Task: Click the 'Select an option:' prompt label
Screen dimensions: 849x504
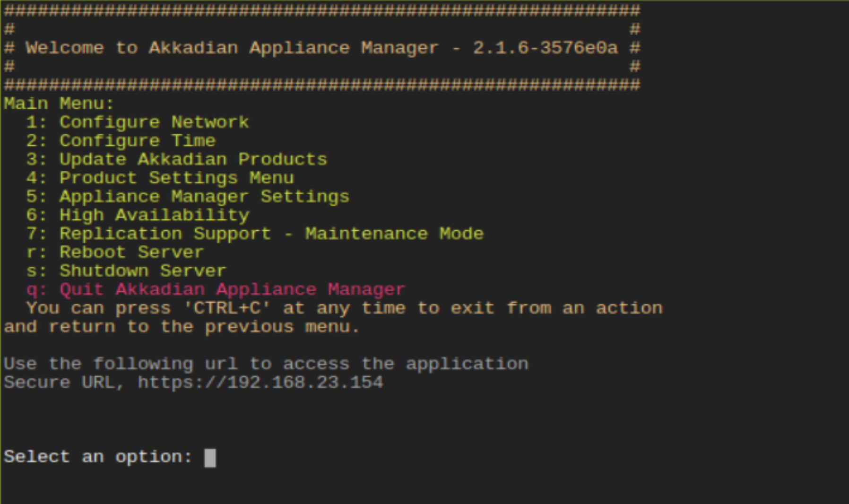Action: pyautogui.click(x=98, y=457)
